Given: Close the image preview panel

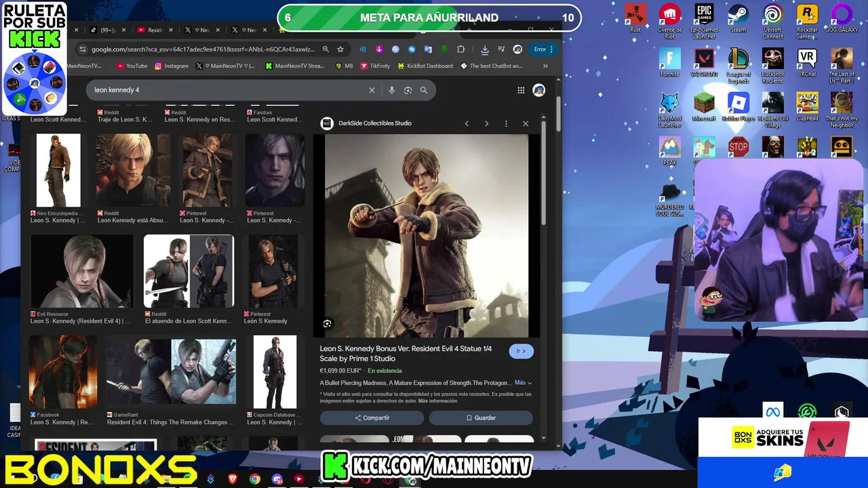Looking at the screenshot, I should click(x=526, y=123).
